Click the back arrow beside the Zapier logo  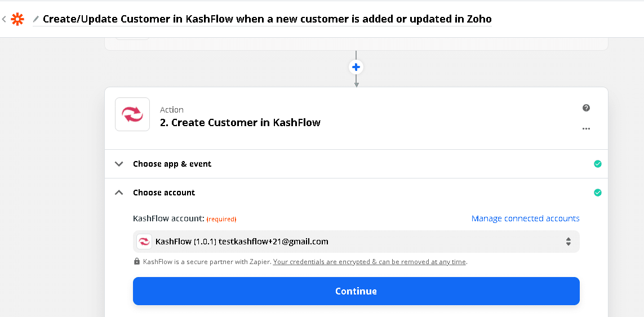click(5, 19)
